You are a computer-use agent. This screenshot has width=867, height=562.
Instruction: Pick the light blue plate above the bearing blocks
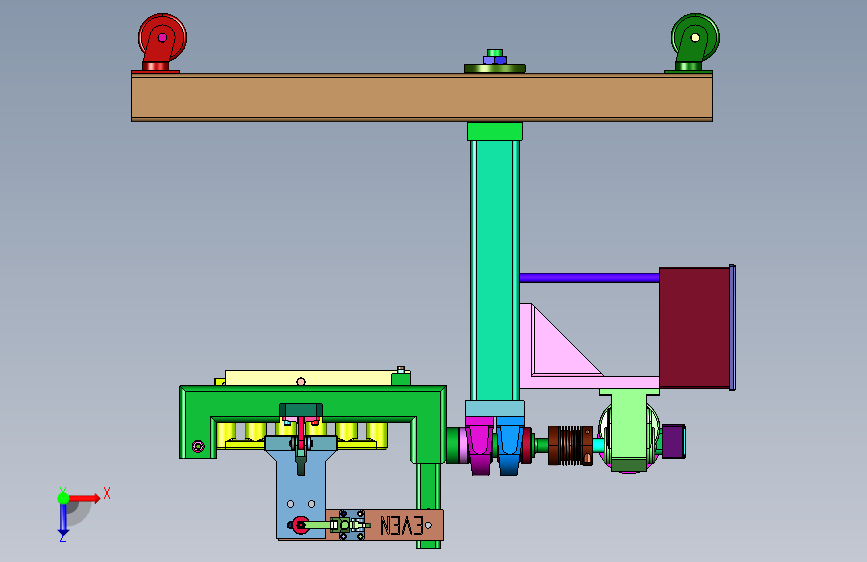coord(495,409)
